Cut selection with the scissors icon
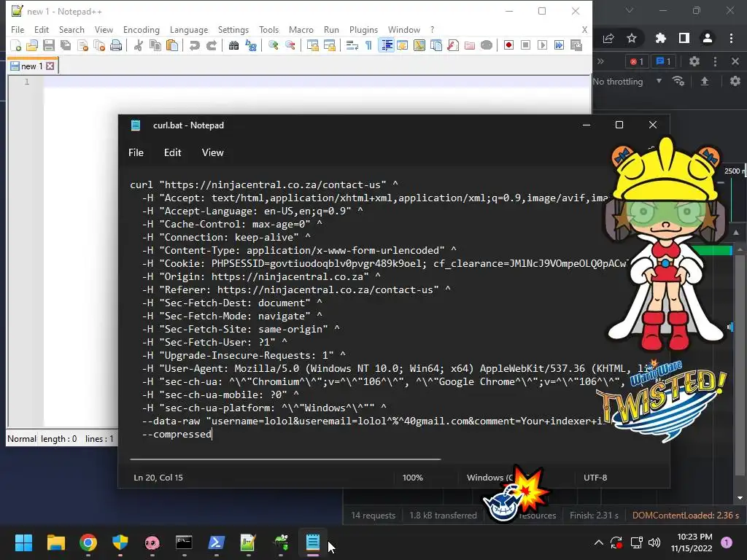This screenshot has width=747, height=560. click(x=138, y=45)
